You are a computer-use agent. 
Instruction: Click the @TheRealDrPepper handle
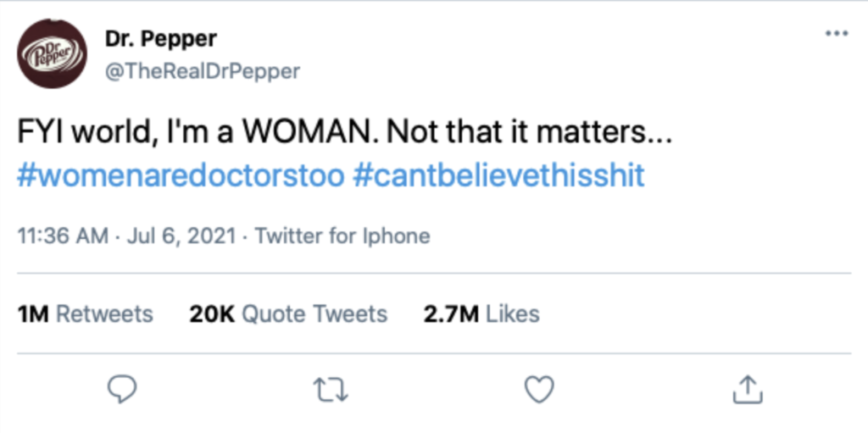[x=202, y=71]
